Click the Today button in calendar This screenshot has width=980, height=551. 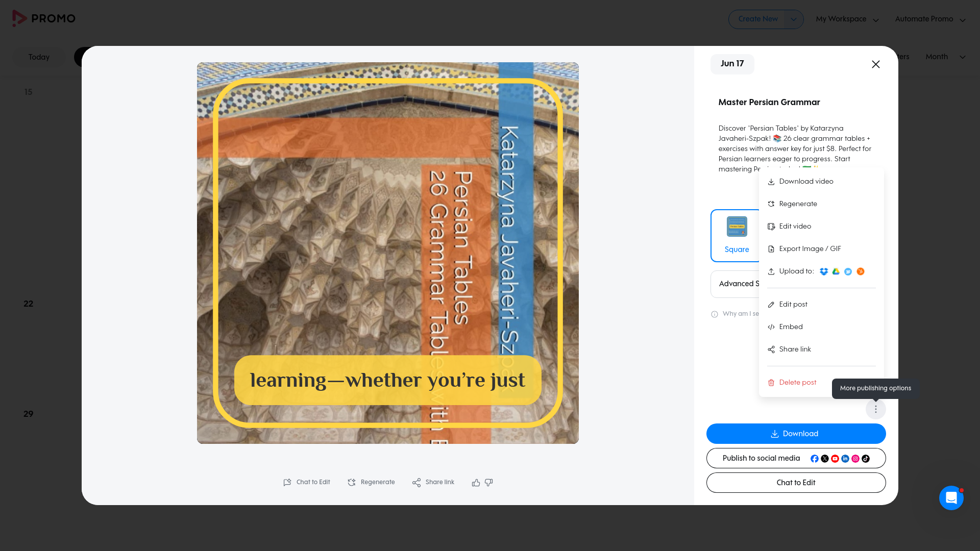click(39, 57)
